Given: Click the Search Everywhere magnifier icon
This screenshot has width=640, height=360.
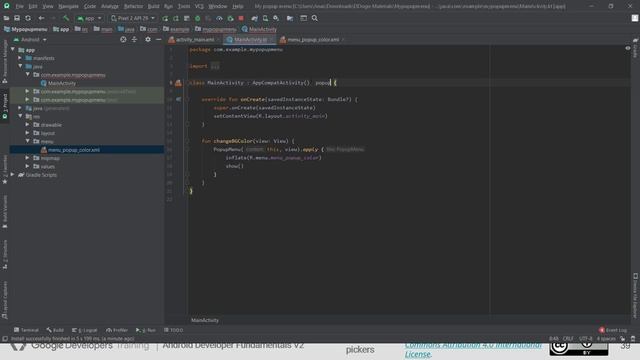Looking at the screenshot, I should (x=315, y=18).
